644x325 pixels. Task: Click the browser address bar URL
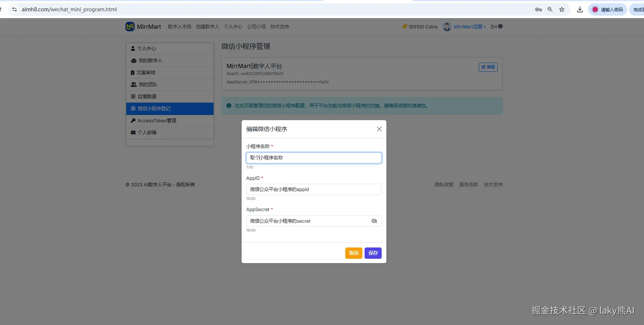click(x=69, y=9)
